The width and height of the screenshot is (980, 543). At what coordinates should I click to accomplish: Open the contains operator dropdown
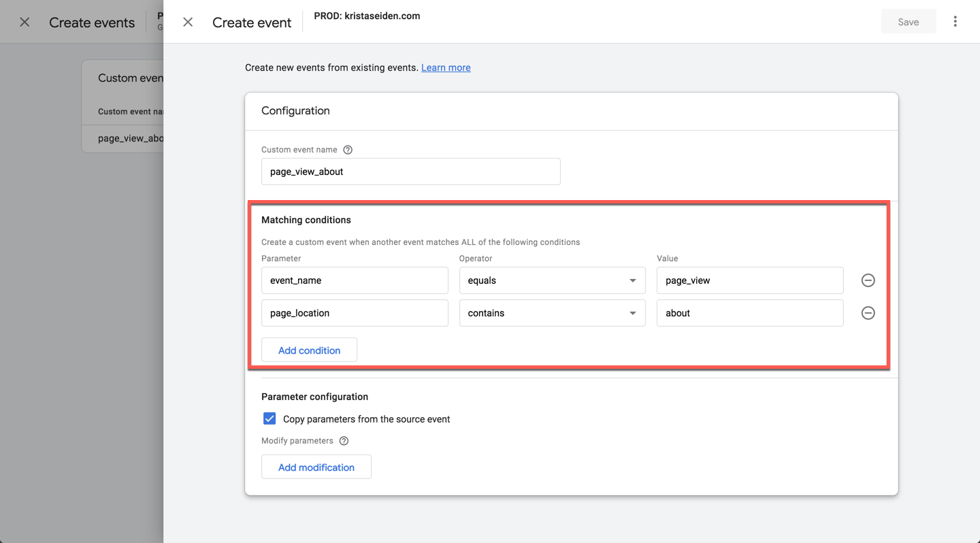(552, 313)
